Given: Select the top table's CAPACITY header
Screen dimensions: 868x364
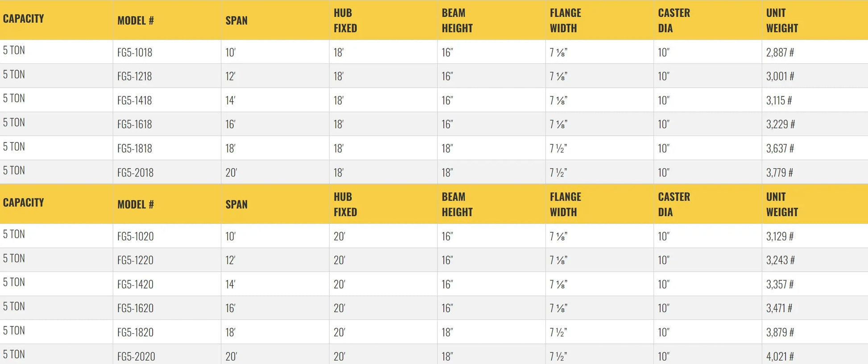Looking at the screenshot, I should pyautogui.click(x=24, y=19).
